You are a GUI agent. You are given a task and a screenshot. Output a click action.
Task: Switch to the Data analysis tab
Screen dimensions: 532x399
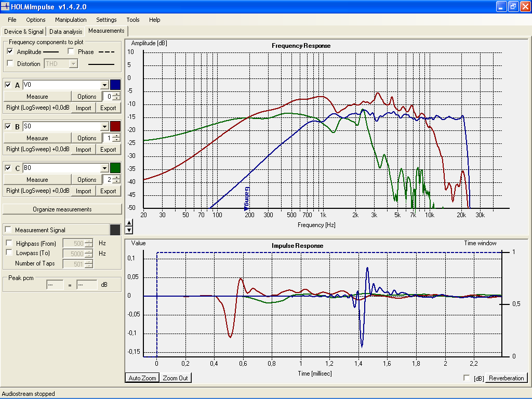click(66, 32)
